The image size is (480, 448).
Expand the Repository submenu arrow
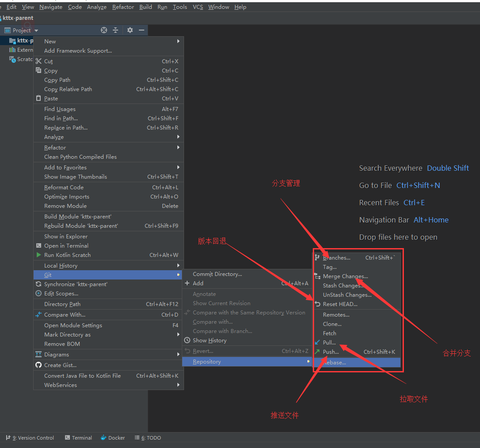[x=308, y=361]
